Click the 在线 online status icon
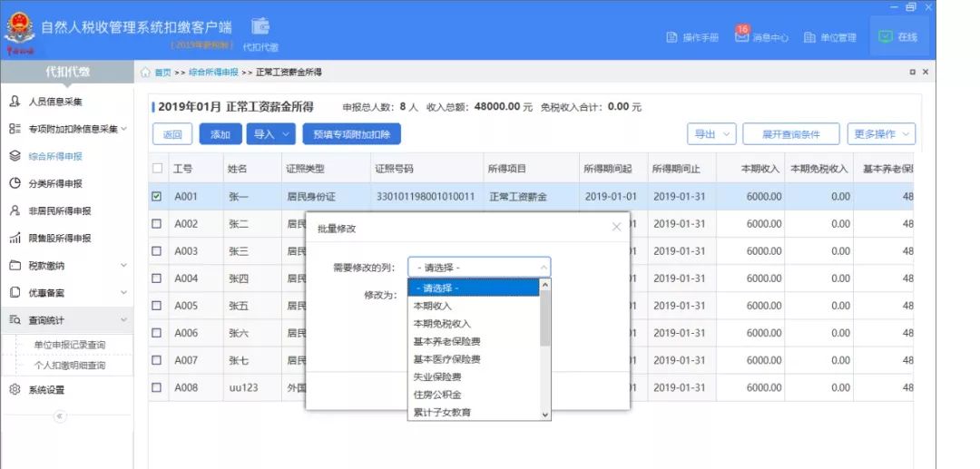The width and height of the screenshot is (980, 469). 886,37
